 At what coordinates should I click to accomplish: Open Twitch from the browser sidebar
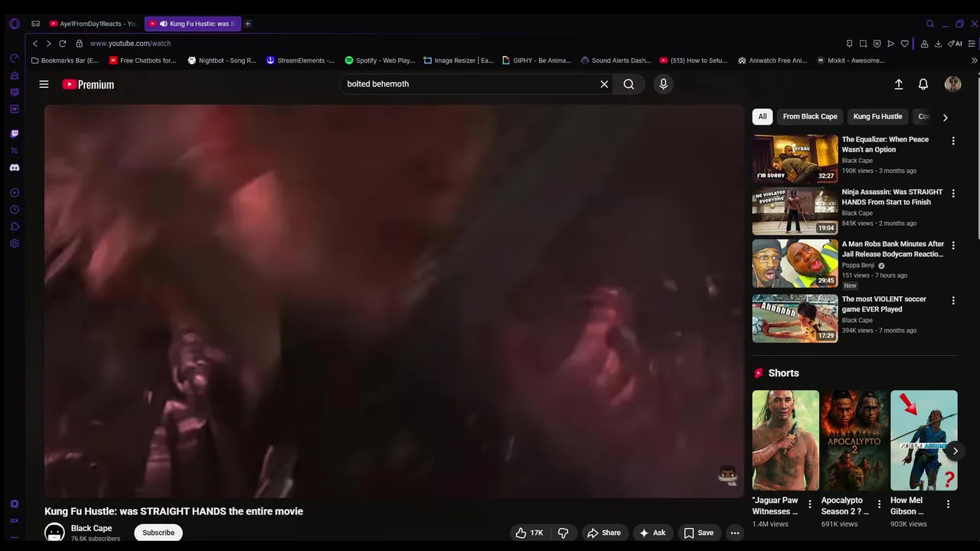[14, 133]
